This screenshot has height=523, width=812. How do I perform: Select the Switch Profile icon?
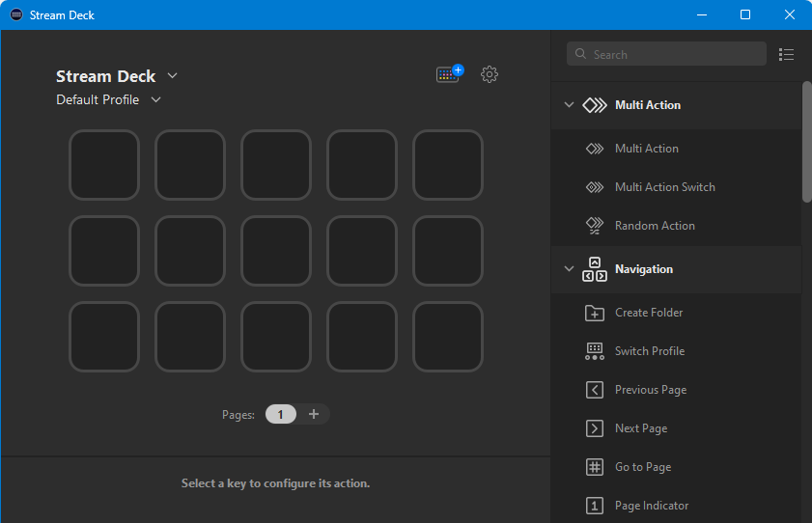595,351
